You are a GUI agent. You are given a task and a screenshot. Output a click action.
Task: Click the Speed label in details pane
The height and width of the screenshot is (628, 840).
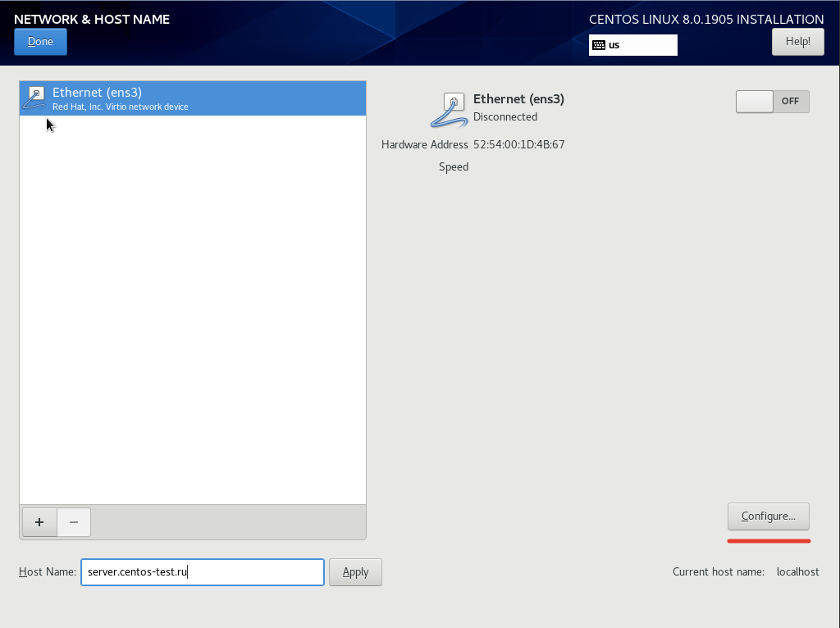(x=453, y=166)
